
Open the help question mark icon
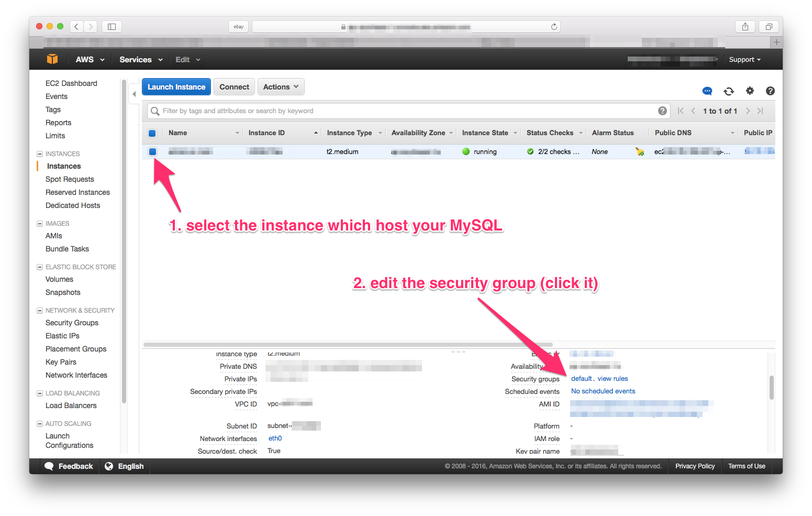770,91
